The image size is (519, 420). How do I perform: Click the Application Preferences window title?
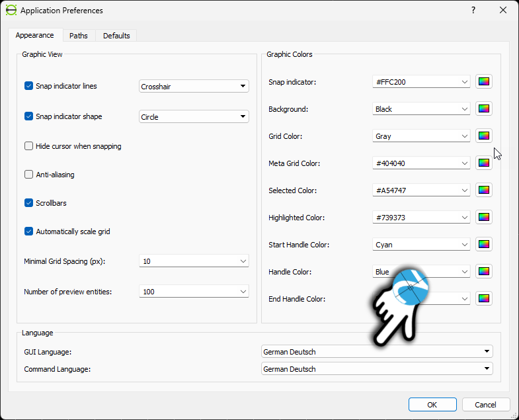(x=61, y=11)
